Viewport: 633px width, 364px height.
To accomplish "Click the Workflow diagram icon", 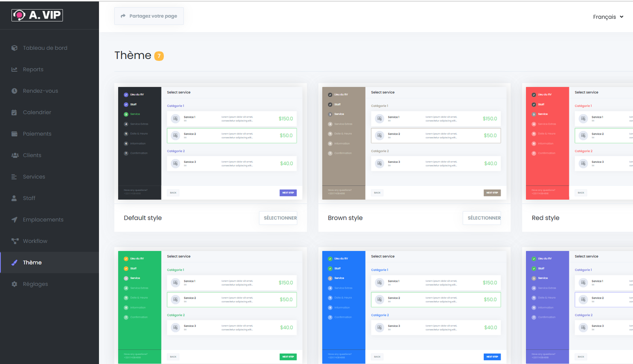I will click(x=15, y=241).
